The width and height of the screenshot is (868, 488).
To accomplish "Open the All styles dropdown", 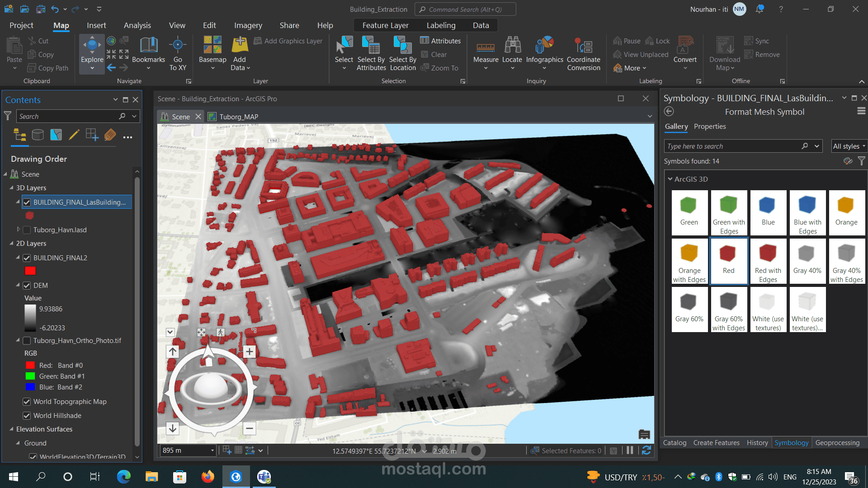I will (x=849, y=146).
